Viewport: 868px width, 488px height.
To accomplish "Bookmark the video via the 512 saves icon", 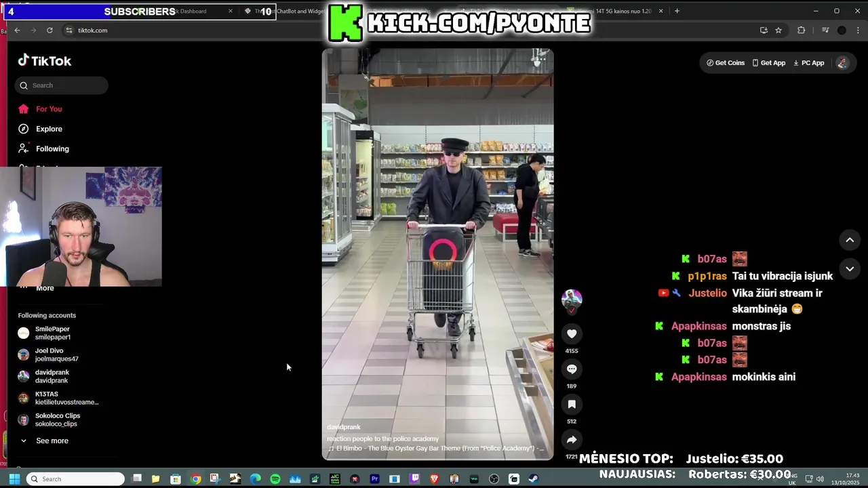I will (x=572, y=404).
